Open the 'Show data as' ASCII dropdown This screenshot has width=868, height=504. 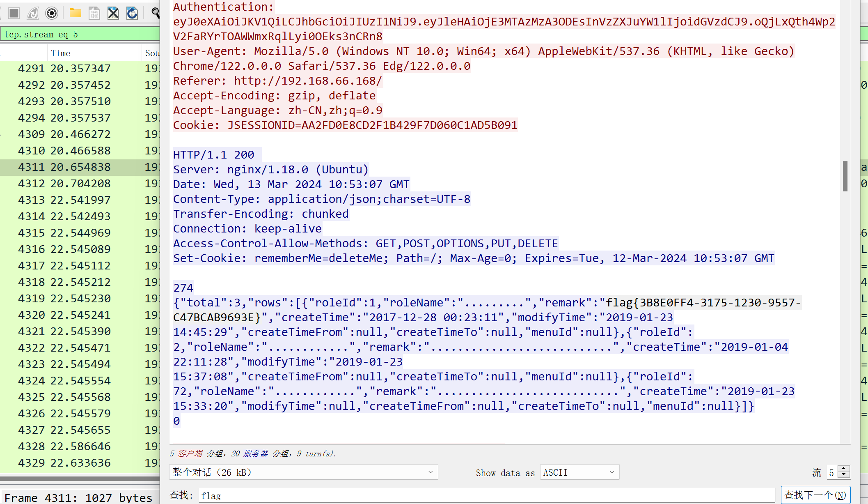[x=579, y=472]
